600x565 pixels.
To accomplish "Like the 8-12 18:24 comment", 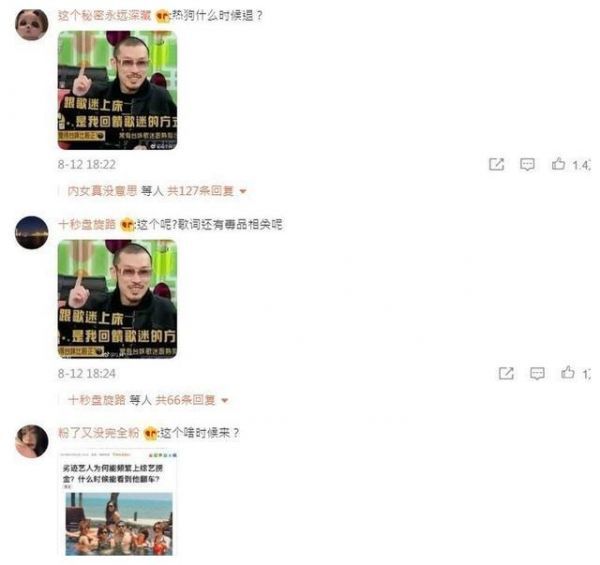I will (568, 373).
